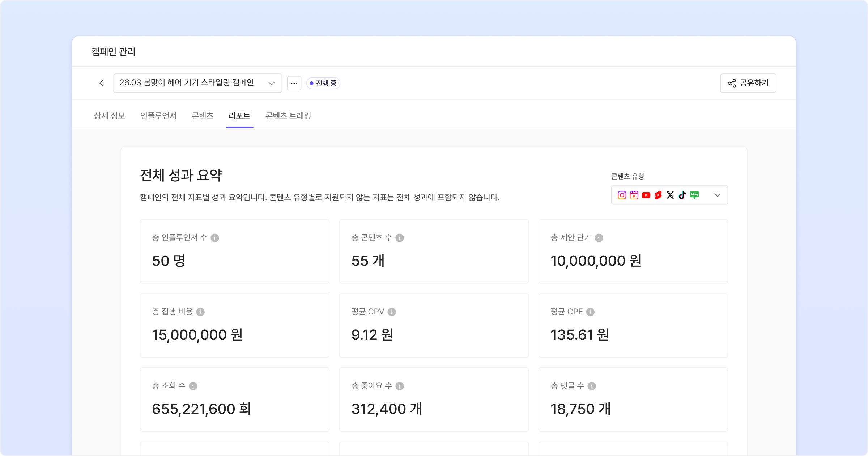
Task: Click the 콘텐츠 유형 field label
Action: point(627,176)
